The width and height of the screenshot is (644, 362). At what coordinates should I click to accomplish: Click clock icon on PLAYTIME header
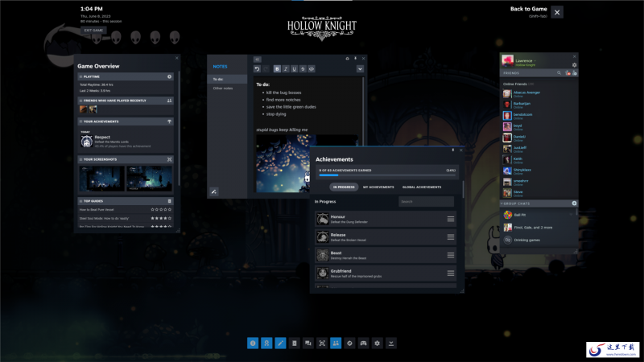point(169,76)
